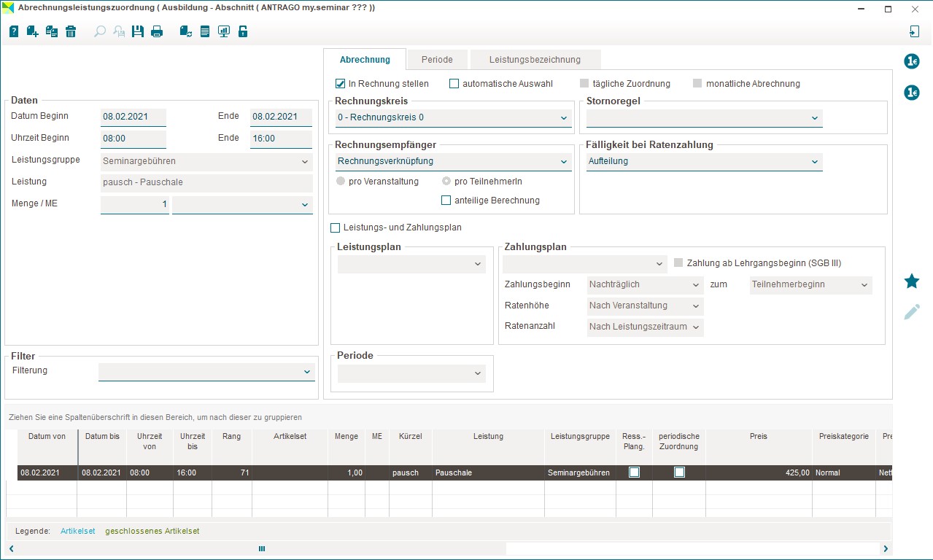Click the 'Preis' column header
933x560 pixels.
point(758,437)
